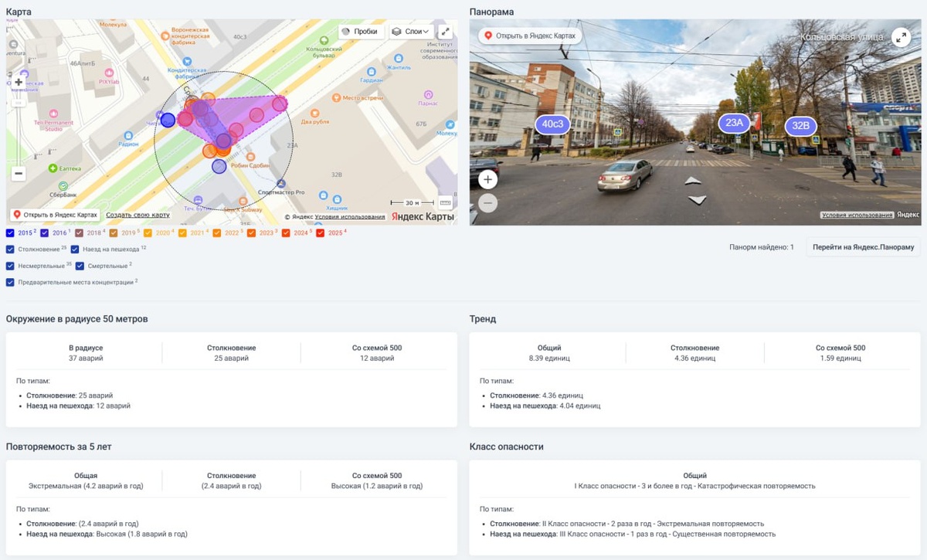Click the leftmost blue accident marker
Image resolution: width=927 pixels, height=560 pixels.
pos(168,120)
